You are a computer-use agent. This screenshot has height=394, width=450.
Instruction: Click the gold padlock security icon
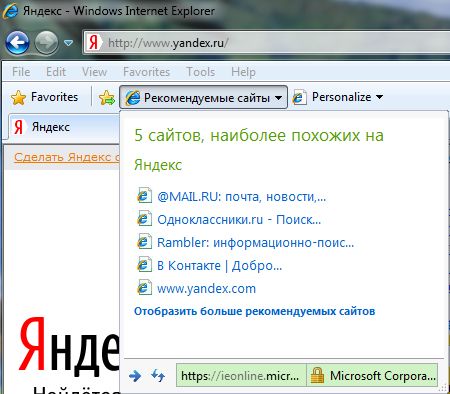click(317, 375)
